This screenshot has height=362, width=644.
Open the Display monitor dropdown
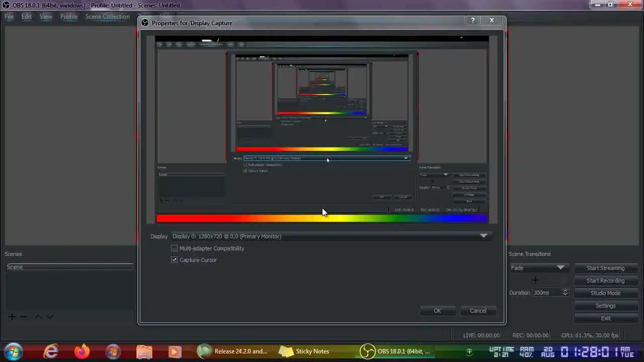tap(331, 236)
